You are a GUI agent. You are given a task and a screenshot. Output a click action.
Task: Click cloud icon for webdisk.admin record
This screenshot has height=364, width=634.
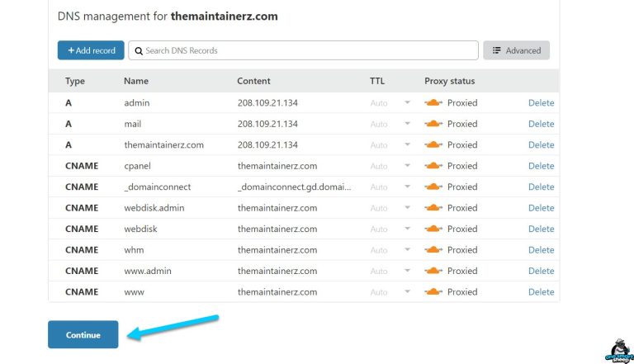[433, 208]
